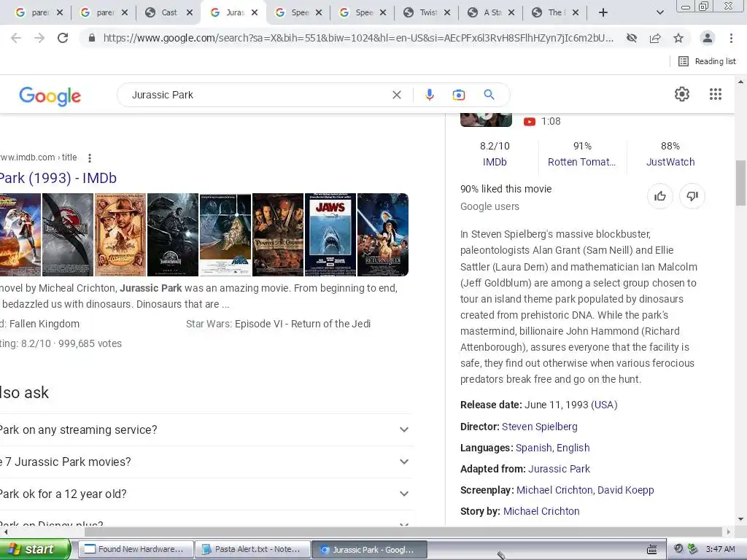
Task: Select the JAWS movie poster
Action: (330, 235)
